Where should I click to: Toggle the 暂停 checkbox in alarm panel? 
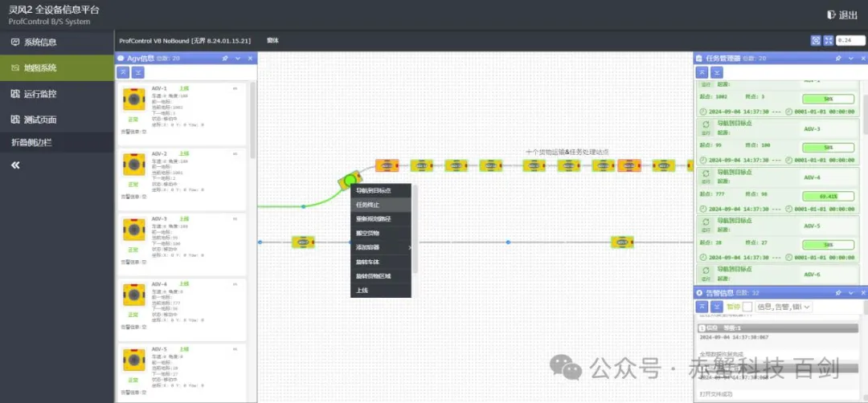click(x=747, y=307)
